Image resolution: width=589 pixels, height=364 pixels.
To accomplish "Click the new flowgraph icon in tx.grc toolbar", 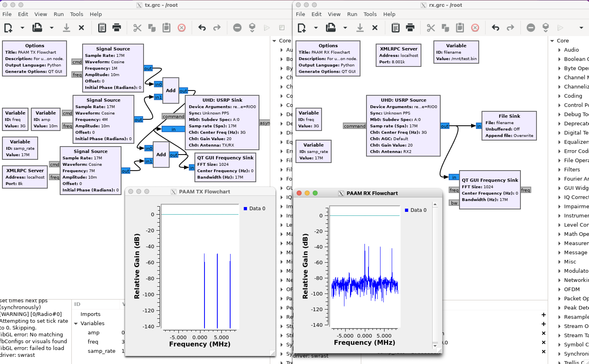I will 8,28.
